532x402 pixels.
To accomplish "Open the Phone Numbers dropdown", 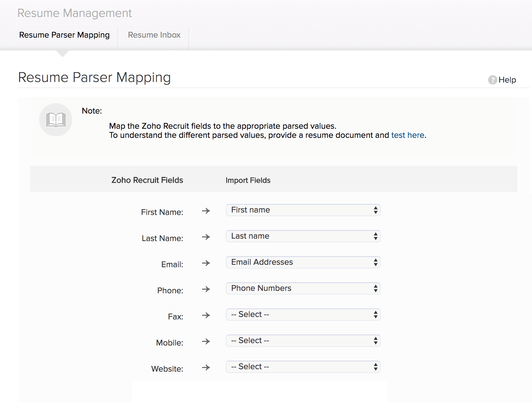I will 303,288.
